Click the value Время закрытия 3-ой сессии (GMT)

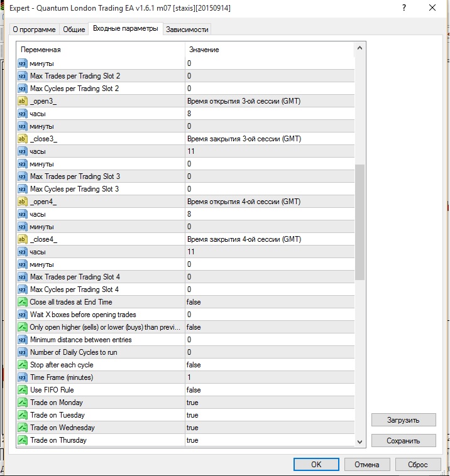(244, 139)
